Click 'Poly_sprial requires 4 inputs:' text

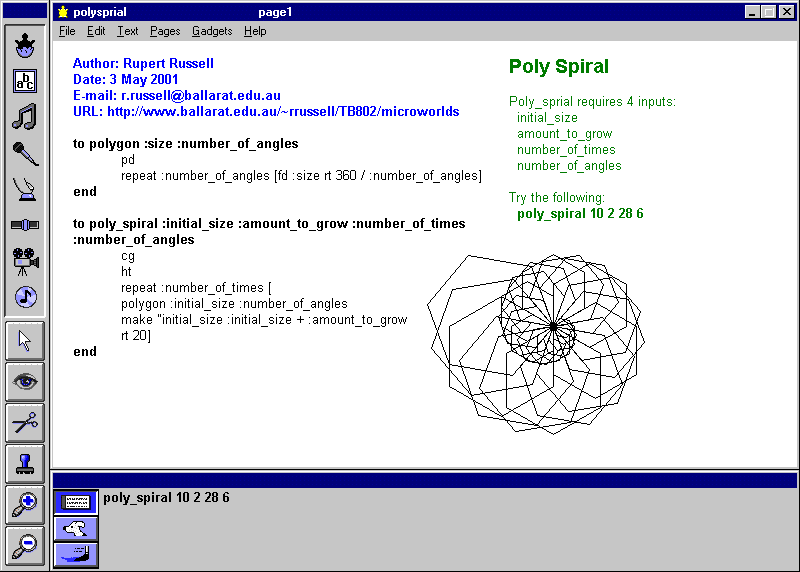(592, 102)
